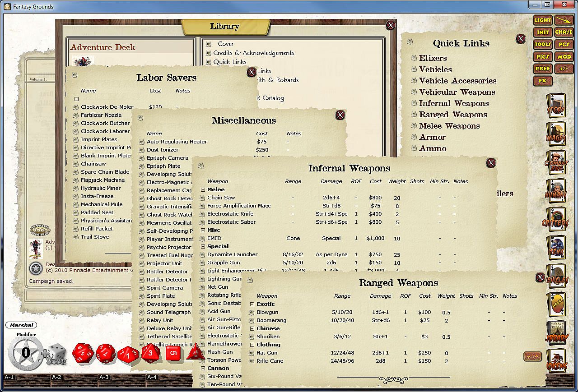Screen dimensions: 578x392
Task: Open Quick Links entry in Library list
Action: tap(230, 62)
